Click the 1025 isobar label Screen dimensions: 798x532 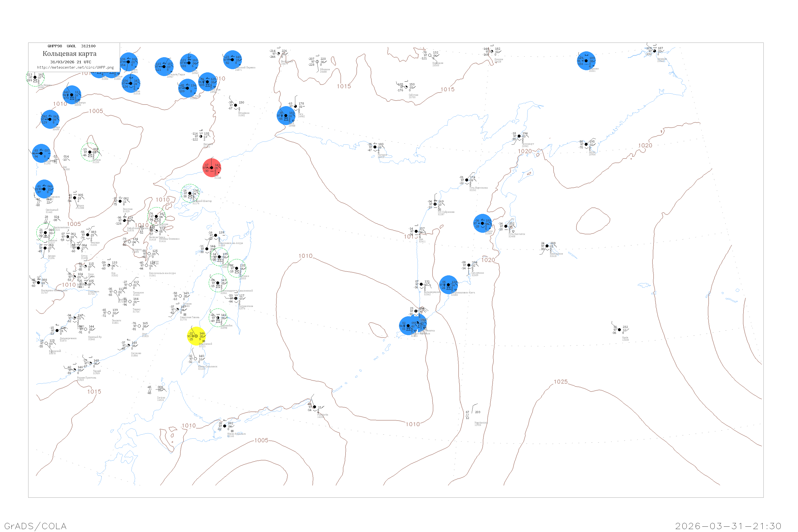[x=560, y=382]
